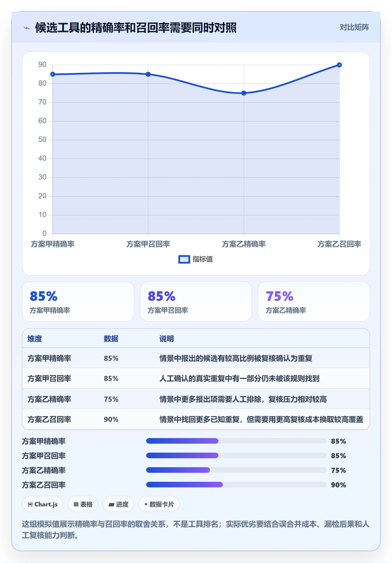Open the 85% 方案甲召回率 stat card
The image size is (392, 563).
coord(196,301)
